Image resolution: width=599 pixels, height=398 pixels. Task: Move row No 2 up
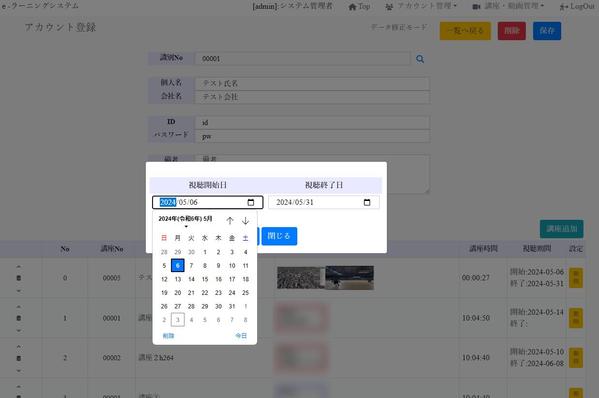coord(19,347)
